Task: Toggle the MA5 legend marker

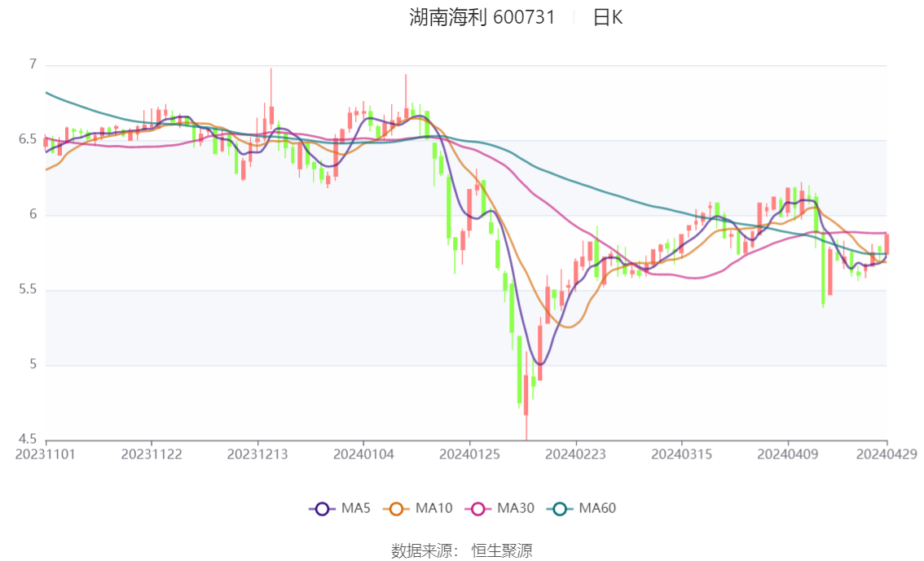Action: pyautogui.click(x=322, y=509)
